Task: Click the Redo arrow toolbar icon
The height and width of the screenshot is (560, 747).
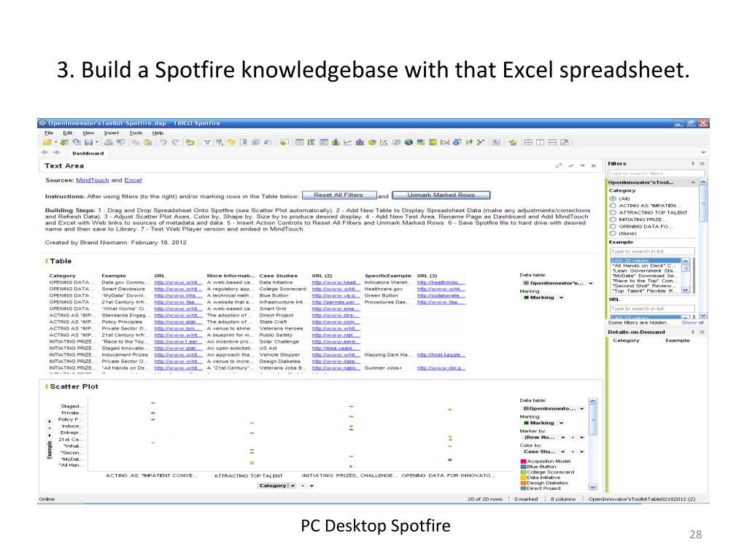Action: (175, 142)
